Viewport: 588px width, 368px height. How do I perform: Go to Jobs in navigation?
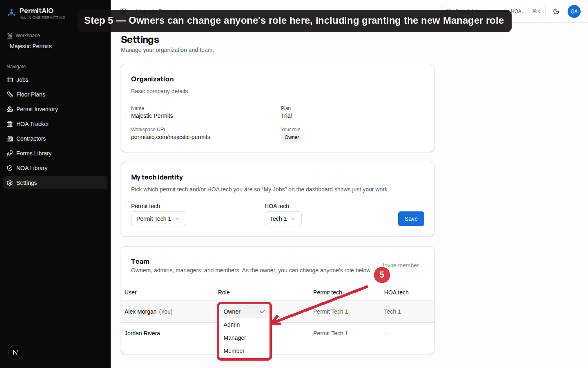pyautogui.click(x=55, y=80)
